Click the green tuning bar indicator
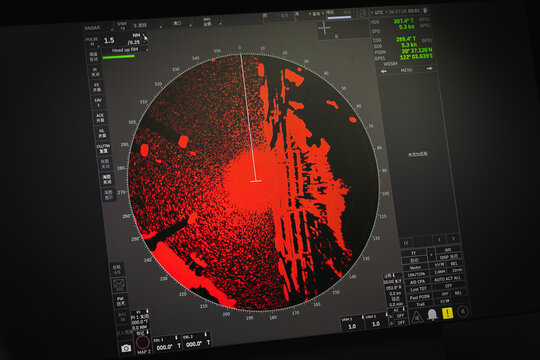The height and width of the screenshot is (360, 540). [118, 56]
